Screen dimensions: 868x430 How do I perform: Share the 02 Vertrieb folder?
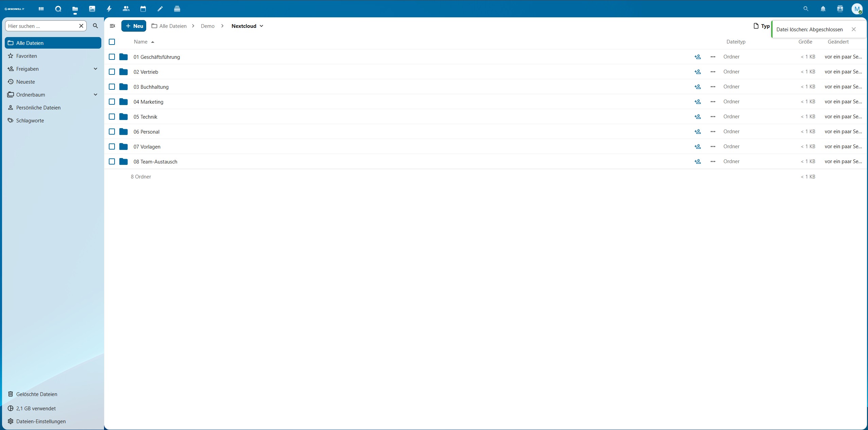(x=697, y=72)
